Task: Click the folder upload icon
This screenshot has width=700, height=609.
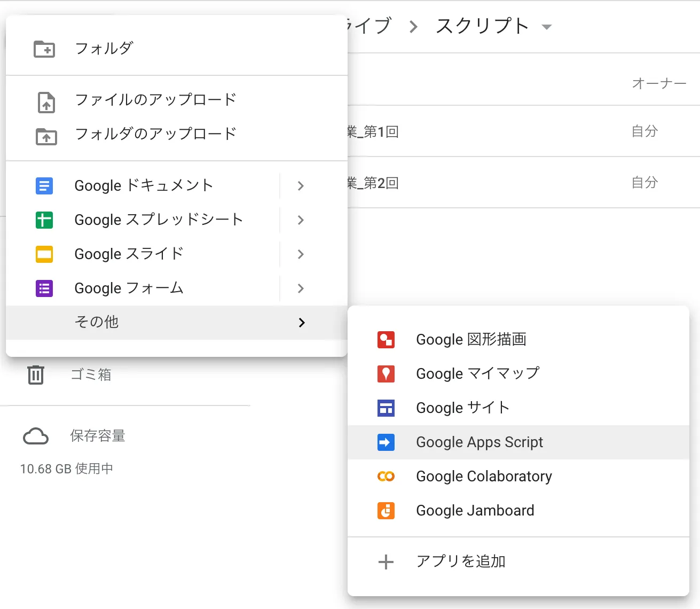Action: pos(46,136)
